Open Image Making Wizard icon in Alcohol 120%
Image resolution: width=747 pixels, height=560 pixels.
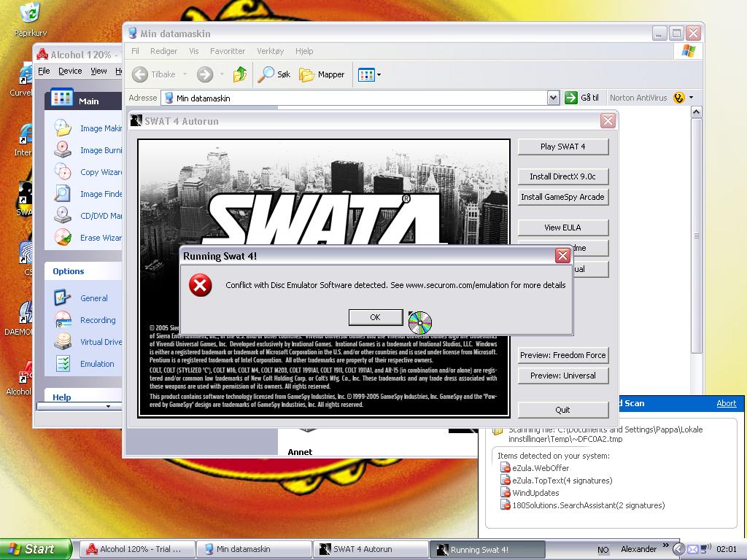tap(63, 128)
